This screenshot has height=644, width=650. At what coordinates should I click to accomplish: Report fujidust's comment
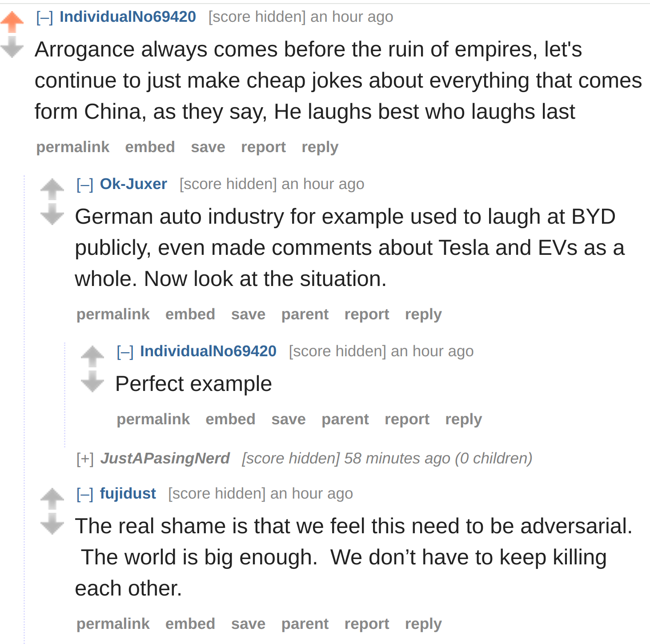click(x=367, y=624)
